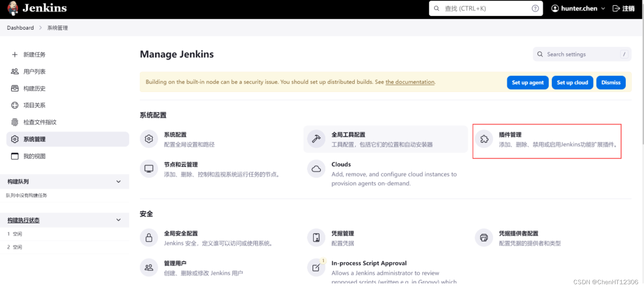Click the 构建历史 history icon
644x288 pixels.
[x=15, y=89]
